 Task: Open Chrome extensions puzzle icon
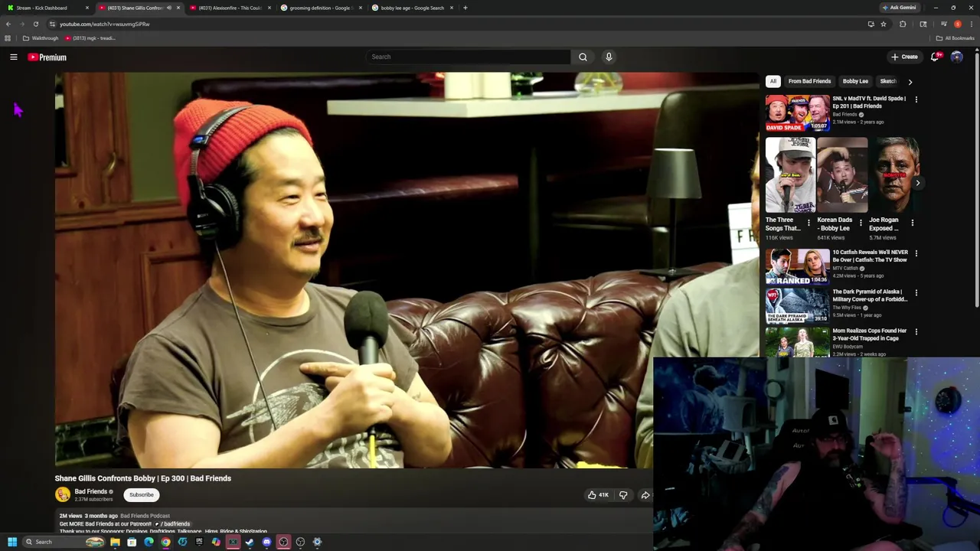point(903,24)
